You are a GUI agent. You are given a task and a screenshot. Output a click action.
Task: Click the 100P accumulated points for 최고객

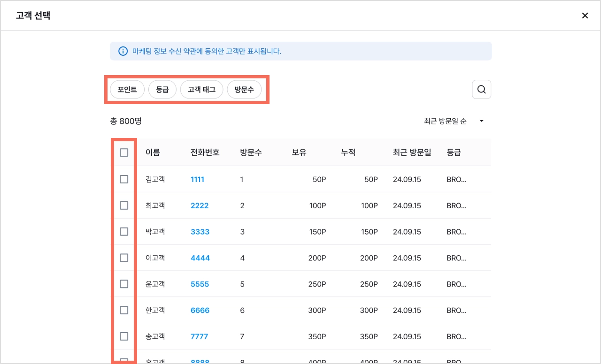tap(370, 205)
